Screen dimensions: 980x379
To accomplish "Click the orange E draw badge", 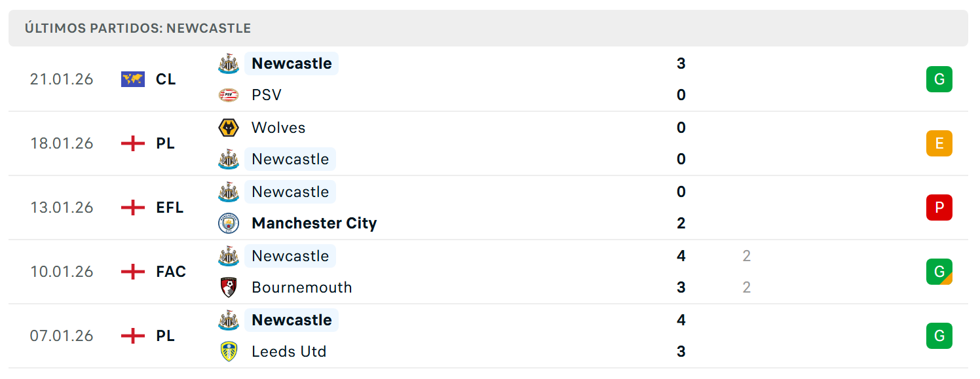I will (939, 143).
